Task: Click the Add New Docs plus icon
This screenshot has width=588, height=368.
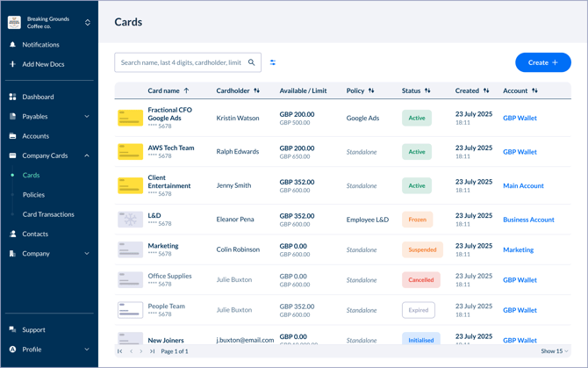Action: (x=12, y=64)
